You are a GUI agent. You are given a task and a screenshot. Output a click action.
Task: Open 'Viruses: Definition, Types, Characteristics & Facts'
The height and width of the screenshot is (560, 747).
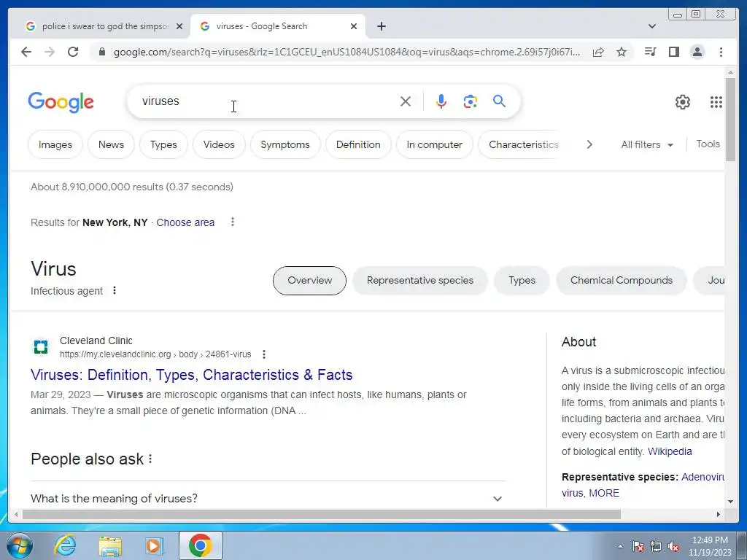192,375
